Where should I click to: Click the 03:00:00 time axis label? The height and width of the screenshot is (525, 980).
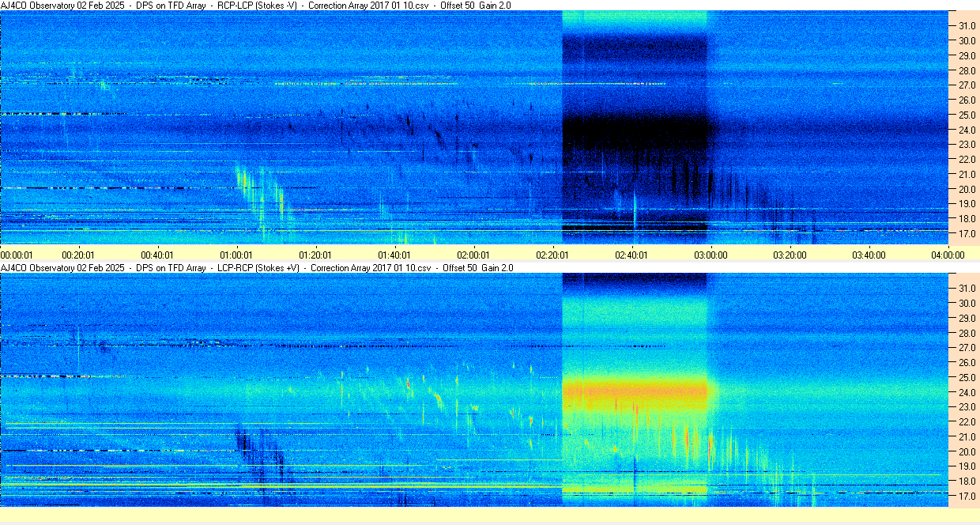[710, 255]
